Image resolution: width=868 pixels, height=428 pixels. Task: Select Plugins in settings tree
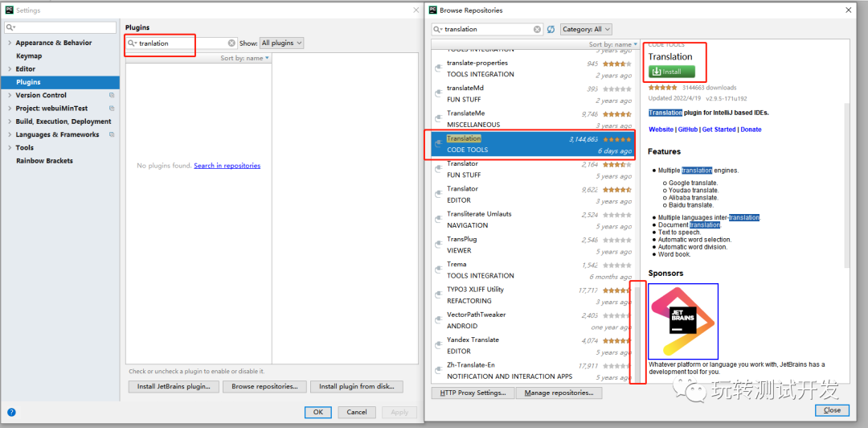(59, 82)
